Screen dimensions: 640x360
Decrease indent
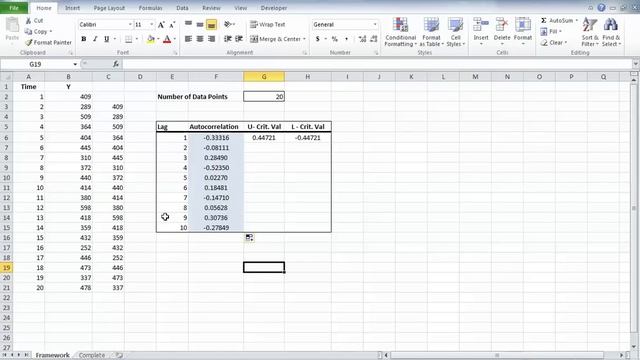tap(228, 39)
